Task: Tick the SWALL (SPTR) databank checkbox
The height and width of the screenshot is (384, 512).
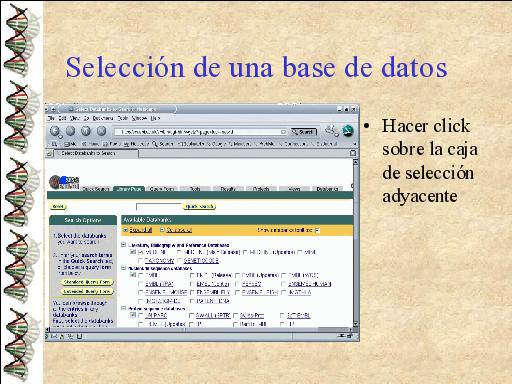Action: (x=191, y=315)
